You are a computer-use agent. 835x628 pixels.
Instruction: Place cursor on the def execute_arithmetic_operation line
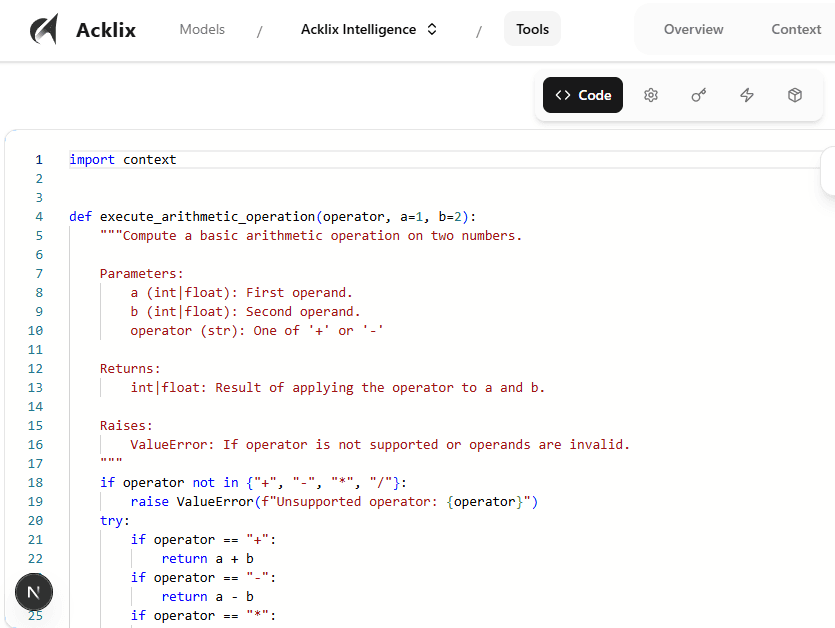tap(273, 217)
